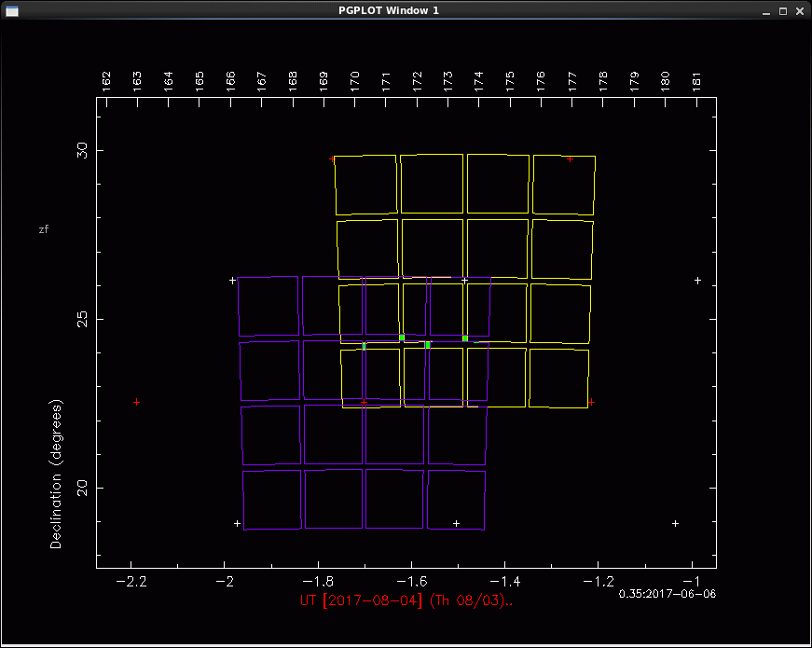
Task: Click the red 'UT [2017-08-04] (Th 08/03)..' caption
Action: [x=406, y=600]
